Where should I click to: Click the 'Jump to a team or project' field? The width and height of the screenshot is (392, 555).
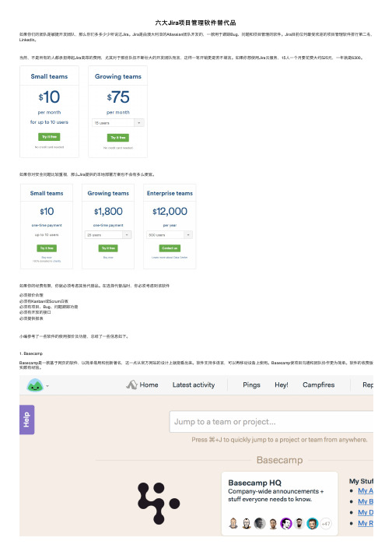pyautogui.click(x=271, y=422)
